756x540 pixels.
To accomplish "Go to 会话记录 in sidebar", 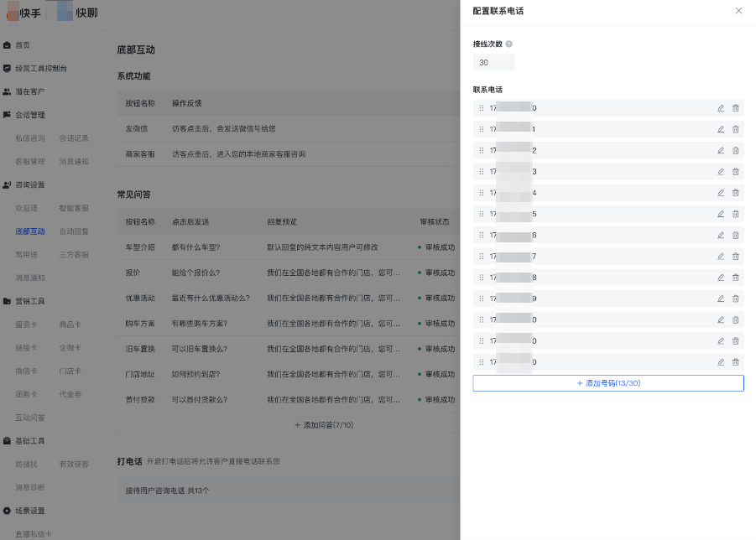I will pos(74,138).
